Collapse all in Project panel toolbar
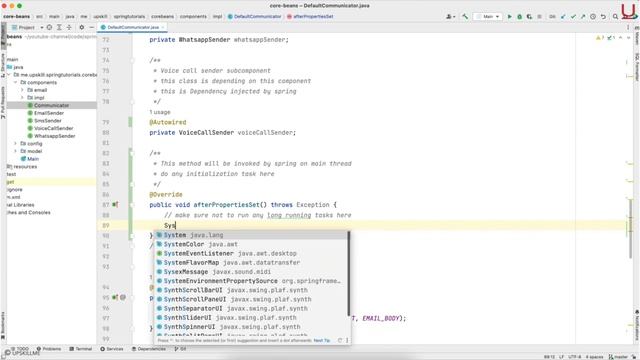The image size is (640, 360). pyautogui.click(x=69, y=27)
